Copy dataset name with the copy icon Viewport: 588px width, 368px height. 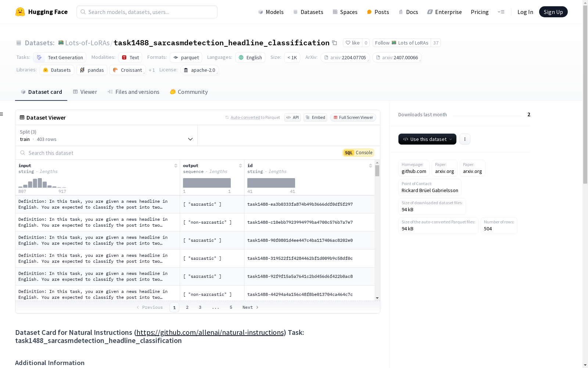(334, 43)
